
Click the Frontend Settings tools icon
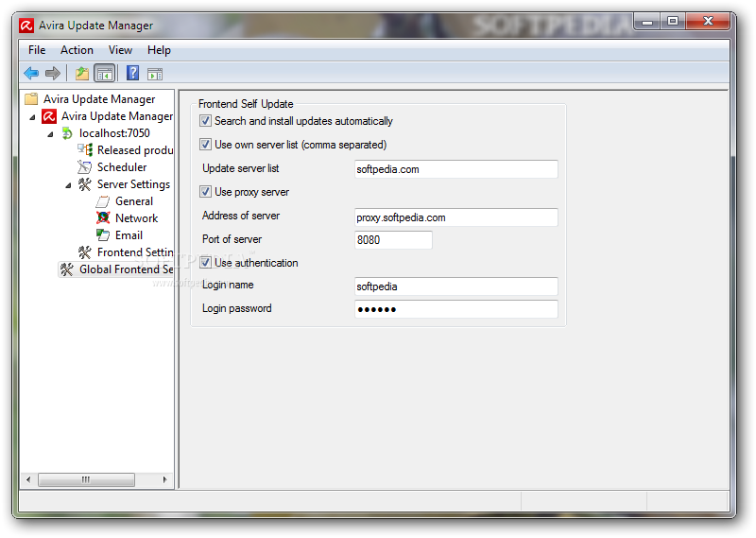coord(85,252)
